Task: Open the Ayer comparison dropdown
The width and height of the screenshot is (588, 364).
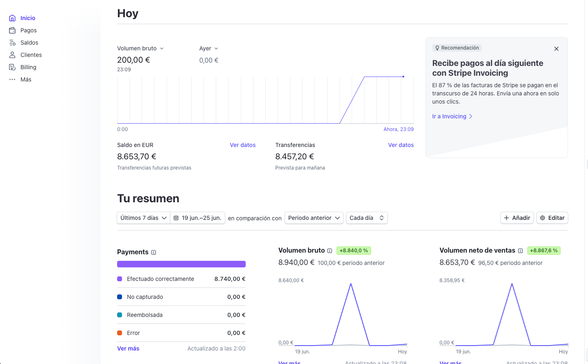Action: (208, 48)
